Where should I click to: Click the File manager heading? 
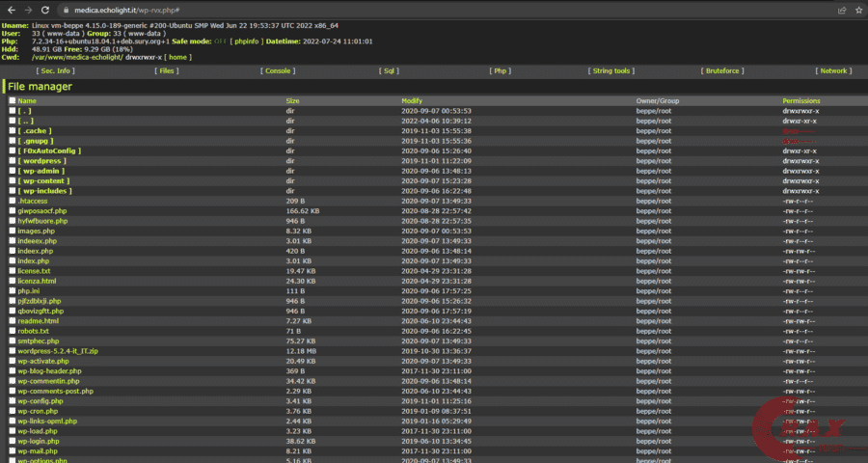coord(40,87)
